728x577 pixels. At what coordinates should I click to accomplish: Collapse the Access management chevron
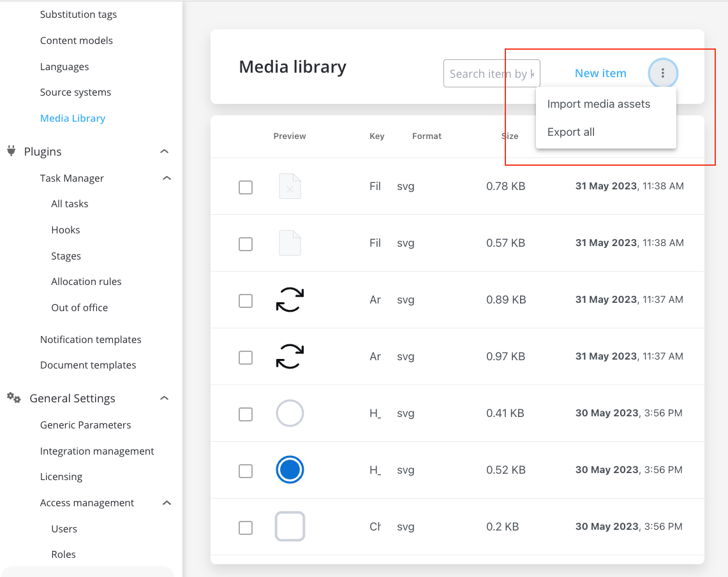pyautogui.click(x=167, y=503)
